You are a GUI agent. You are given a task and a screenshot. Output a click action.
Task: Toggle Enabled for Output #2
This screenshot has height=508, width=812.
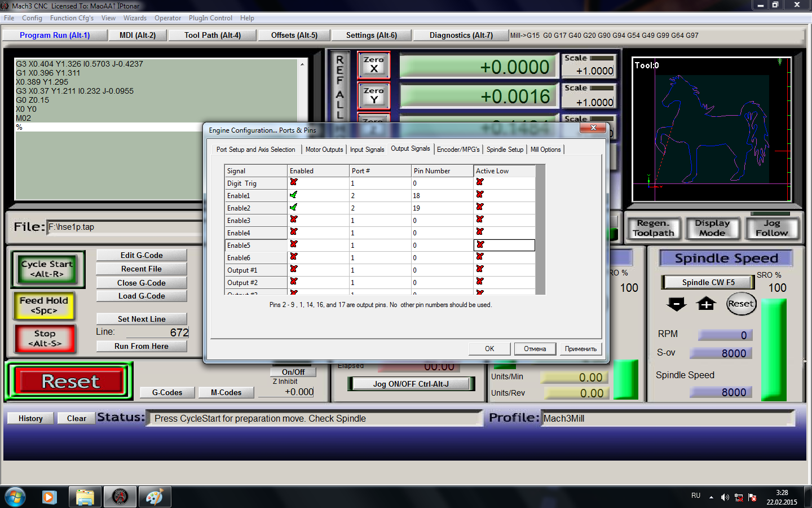[294, 282]
